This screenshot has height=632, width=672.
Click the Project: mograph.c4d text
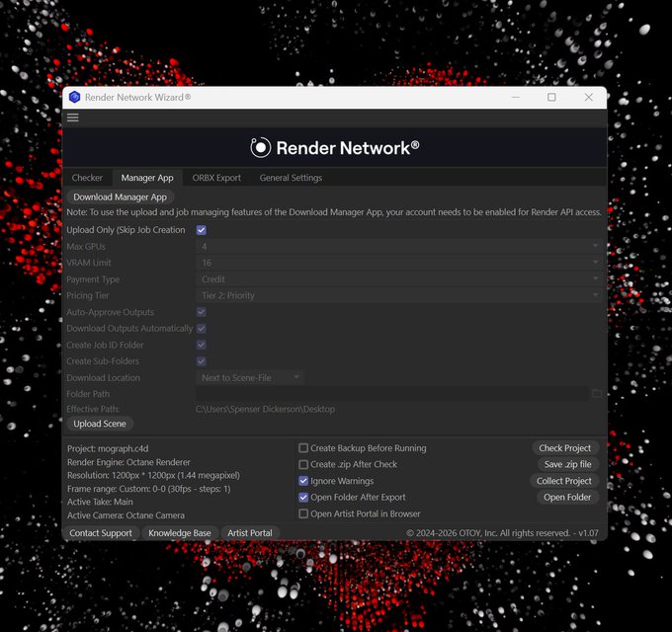(108, 448)
